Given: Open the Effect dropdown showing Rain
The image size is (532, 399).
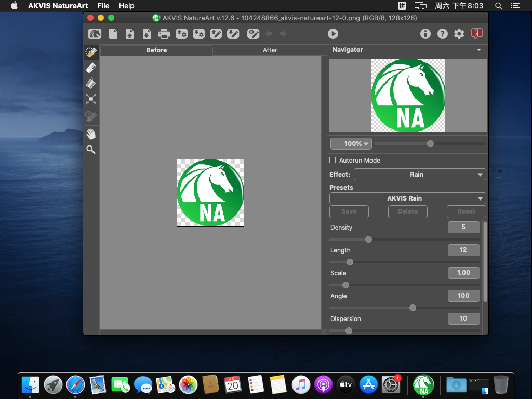Looking at the screenshot, I should coord(420,175).
